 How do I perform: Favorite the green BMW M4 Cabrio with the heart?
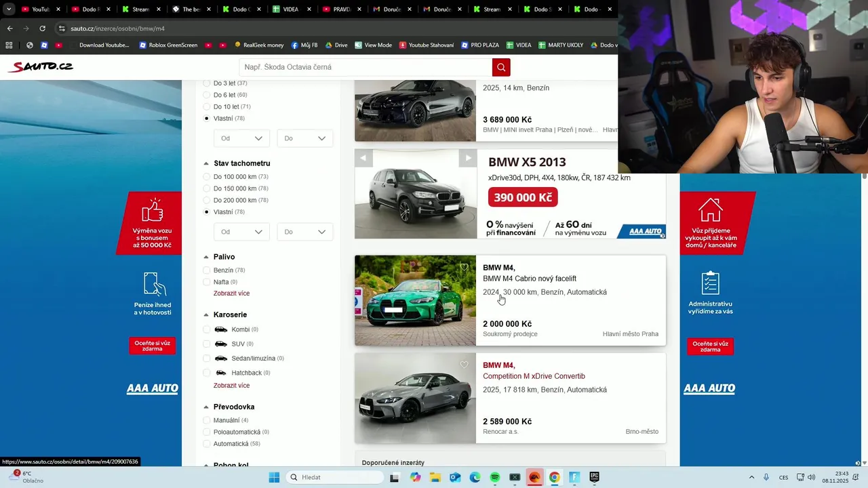(x=464, y=267)
